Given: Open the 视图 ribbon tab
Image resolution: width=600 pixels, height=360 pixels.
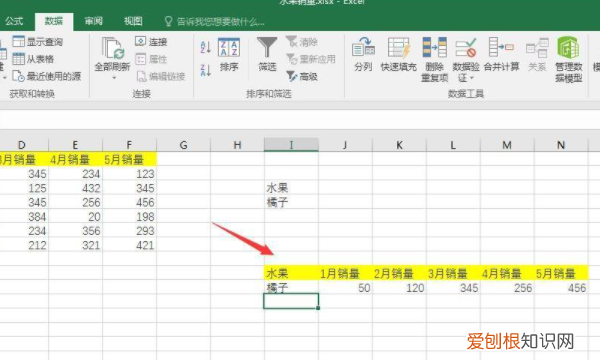Looking at the screenshot, I should (133, 21).
